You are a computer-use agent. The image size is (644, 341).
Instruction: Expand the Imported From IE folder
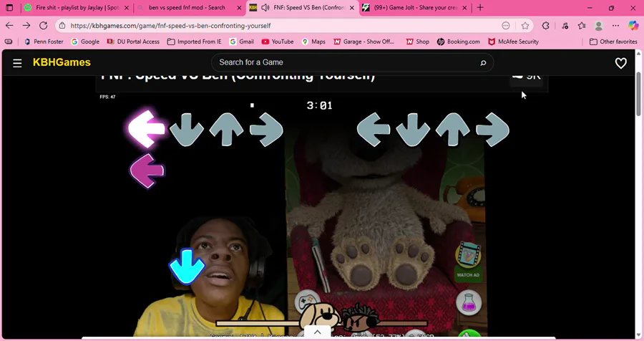tap(194, 42)
